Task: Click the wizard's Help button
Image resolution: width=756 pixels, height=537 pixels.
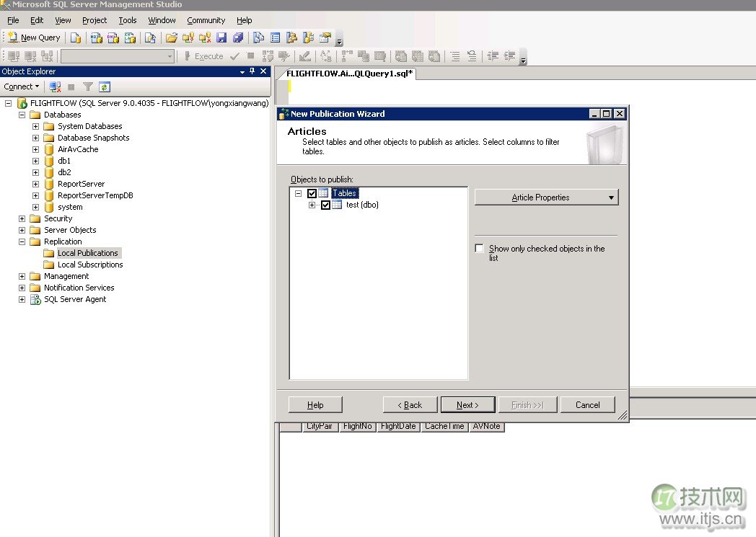Action: pyautogui.click(x=315, y=405)
